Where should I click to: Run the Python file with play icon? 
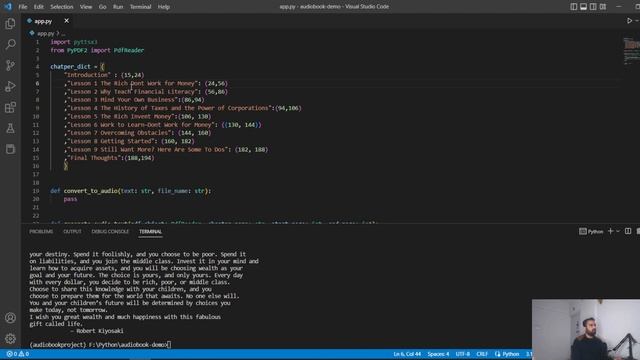coord(629,20)
